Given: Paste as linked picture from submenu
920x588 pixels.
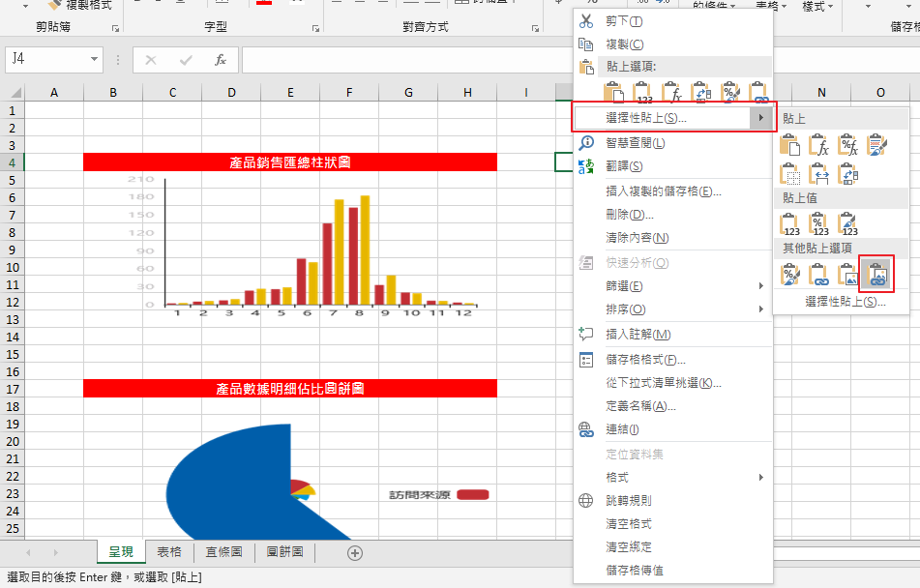Looking at the screenshot, I should coord(877,277).
